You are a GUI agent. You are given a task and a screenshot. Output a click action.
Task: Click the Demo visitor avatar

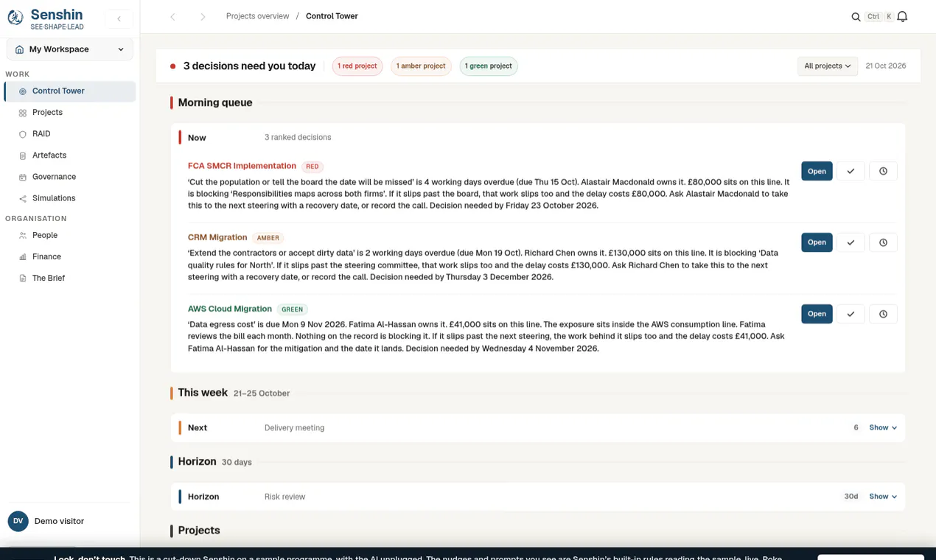(18, 521)
